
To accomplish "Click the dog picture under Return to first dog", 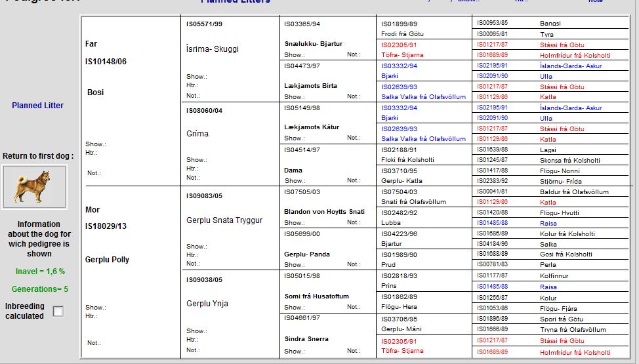I will [x=34, y=187].
